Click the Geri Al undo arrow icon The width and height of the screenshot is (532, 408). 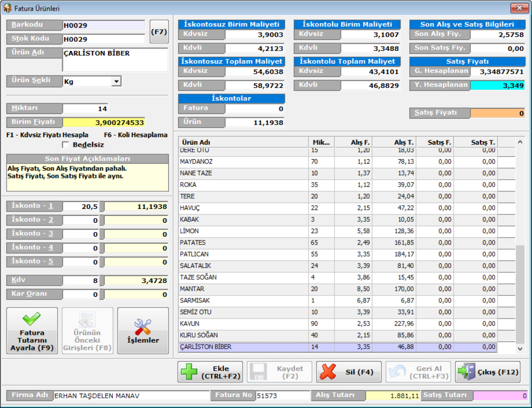pyautogui.click(x=397, y=372)
